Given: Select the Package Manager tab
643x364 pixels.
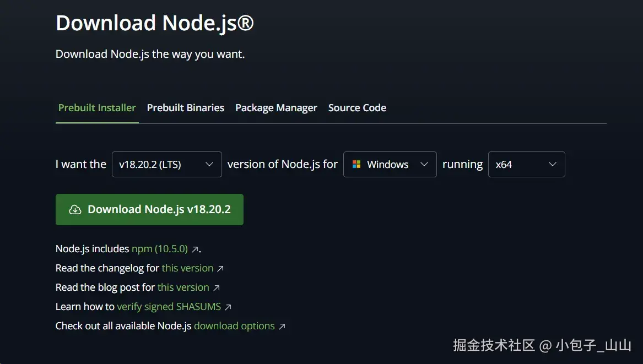Looking at the screenshot, I should pos(276,108).
